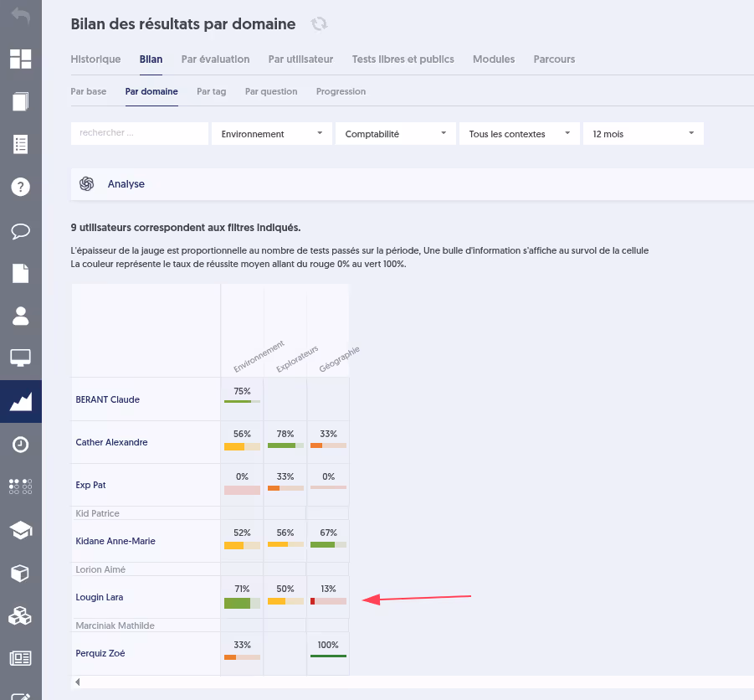The image size is (754, 700).
Task: Open the area chart results icon
Action: 21,401
